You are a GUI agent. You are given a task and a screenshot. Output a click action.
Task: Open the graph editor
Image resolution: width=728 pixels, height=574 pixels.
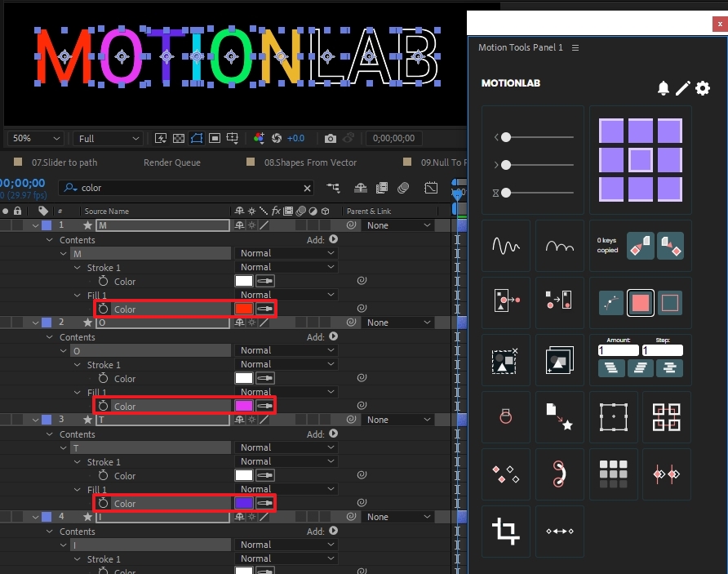coord(431,188)
